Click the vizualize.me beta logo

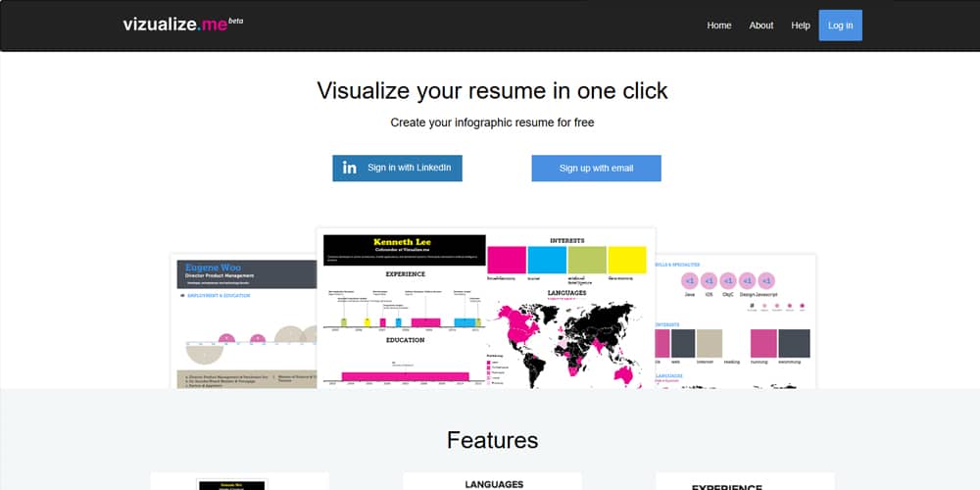[x=182, y=24]
